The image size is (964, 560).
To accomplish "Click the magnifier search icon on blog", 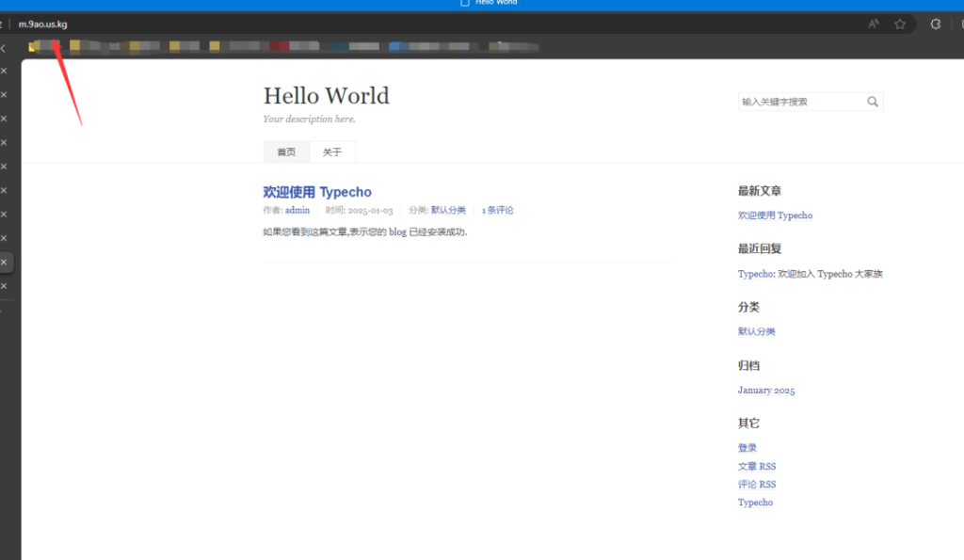I will coord(873,102).
